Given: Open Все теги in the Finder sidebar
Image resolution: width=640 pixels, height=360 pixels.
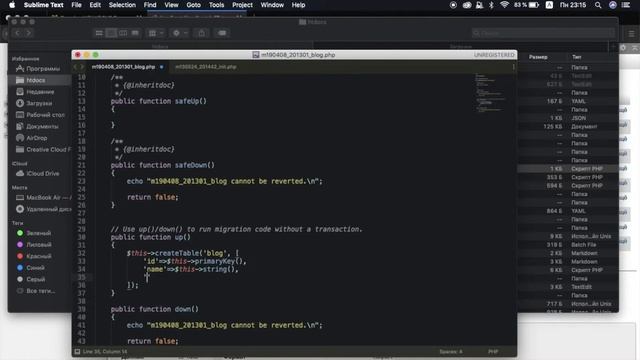Looking at the screenshot, I should tap(40, 291).
